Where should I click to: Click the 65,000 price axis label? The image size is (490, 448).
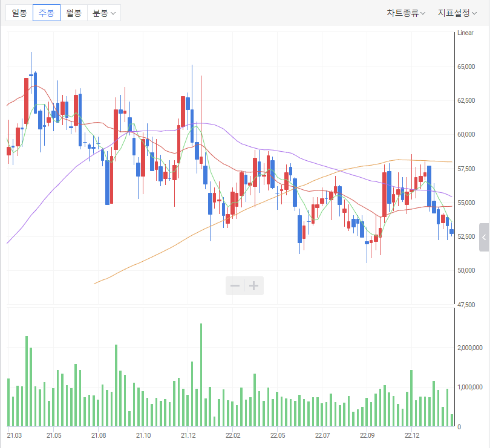click(x=466, y=67)
